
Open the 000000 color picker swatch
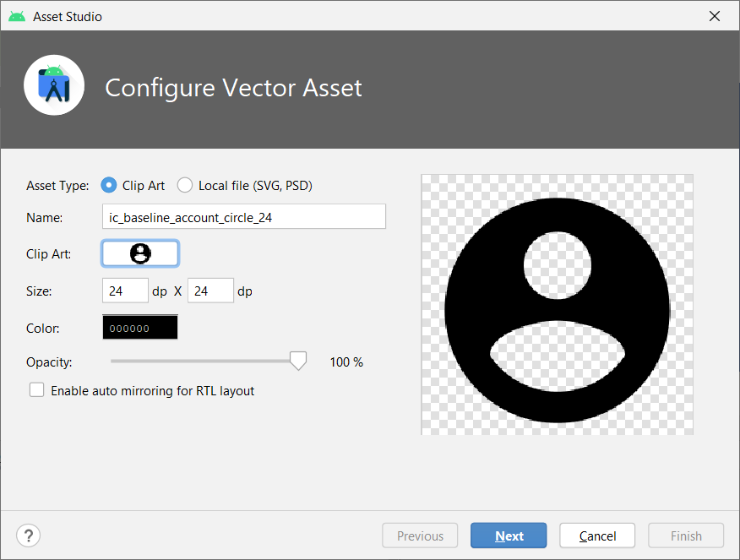point(140,328)
